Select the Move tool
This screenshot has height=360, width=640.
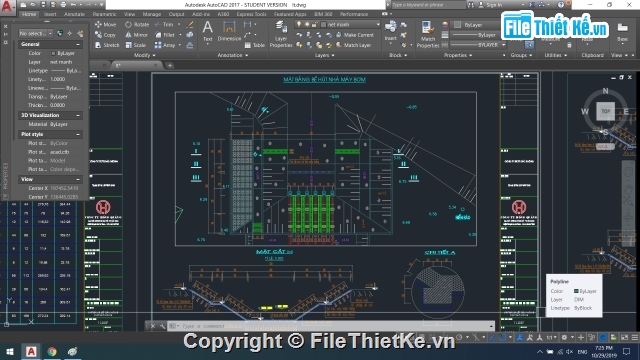tap(105, 24)
